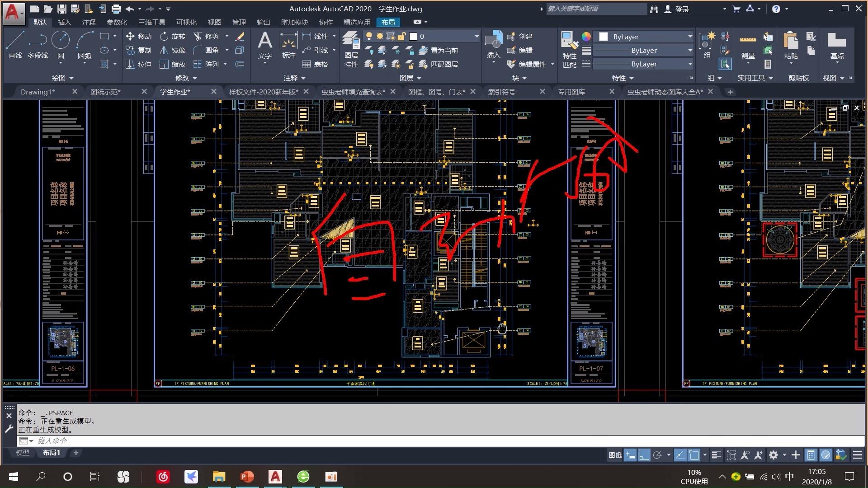Click the 移动 (Move) tool
This screenshot has height=488, width=868.
tap(139, 36)
